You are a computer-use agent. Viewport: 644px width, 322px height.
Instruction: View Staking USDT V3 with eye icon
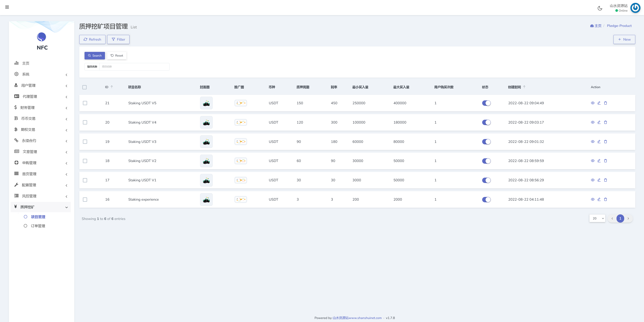tap(593, 142)
